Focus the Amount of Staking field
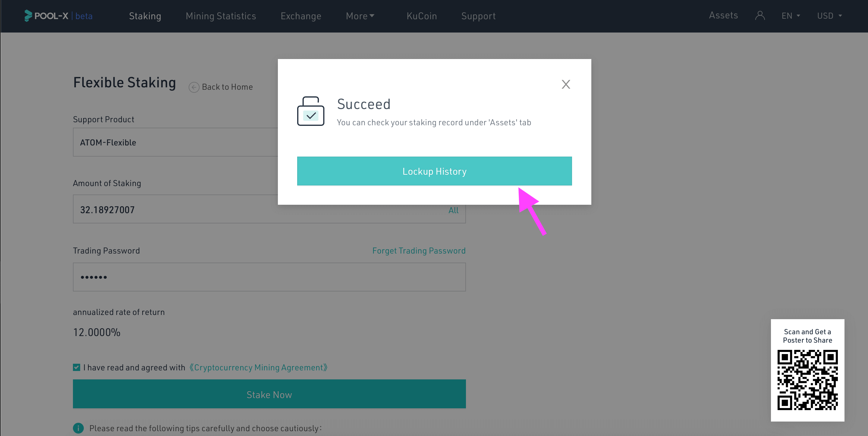 [269, 209]
